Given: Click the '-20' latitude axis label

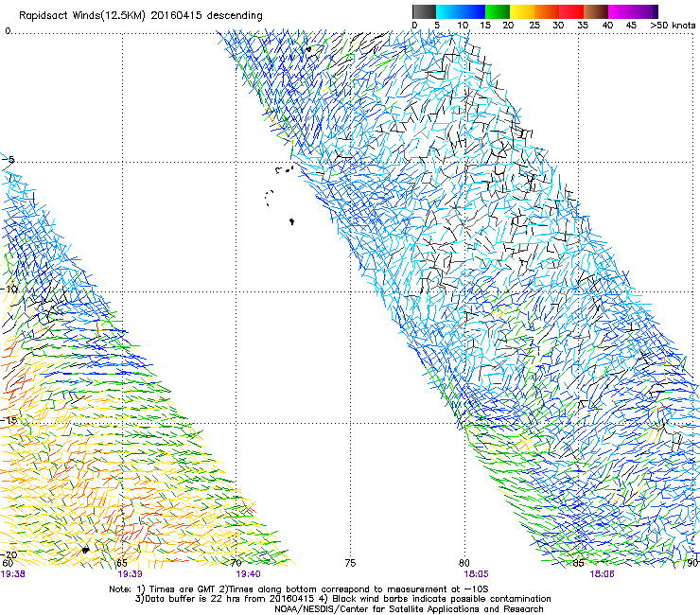Looking at the screenshot, I should (9, 554).
